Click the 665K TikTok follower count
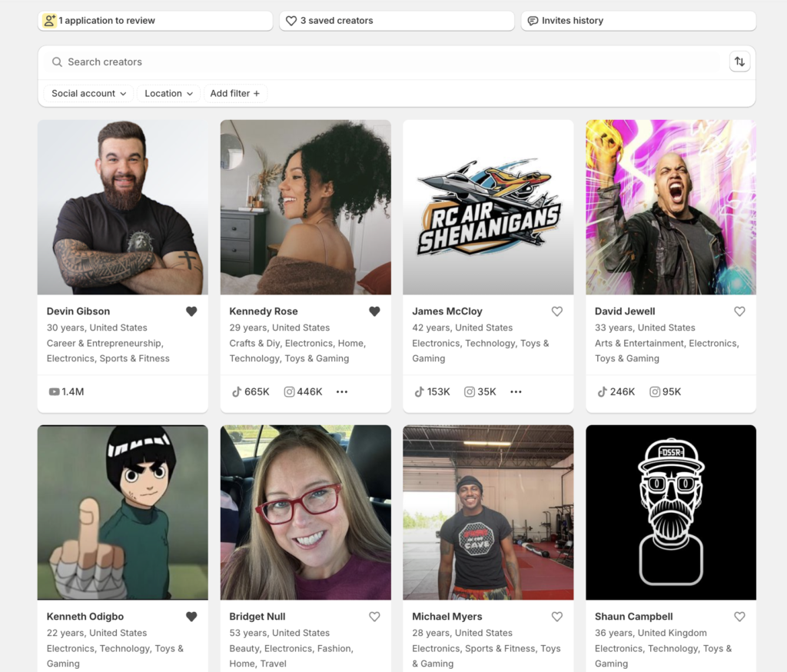Viewport: 787px width, 672px height. click(257, 392)
